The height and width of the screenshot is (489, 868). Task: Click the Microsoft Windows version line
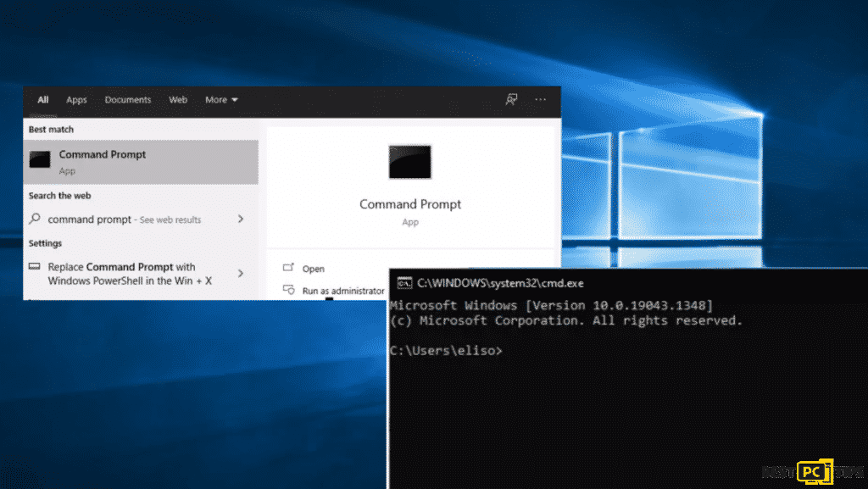[551, 305]
